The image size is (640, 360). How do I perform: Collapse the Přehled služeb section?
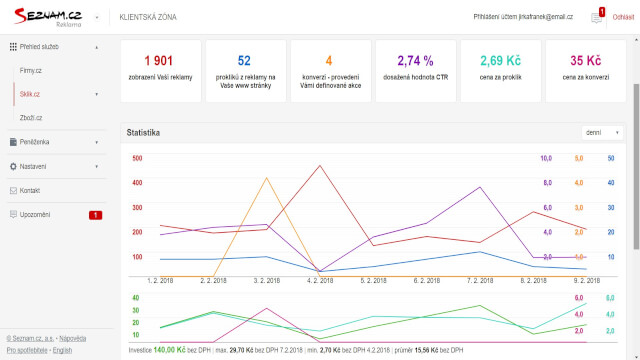click(97, 47)
